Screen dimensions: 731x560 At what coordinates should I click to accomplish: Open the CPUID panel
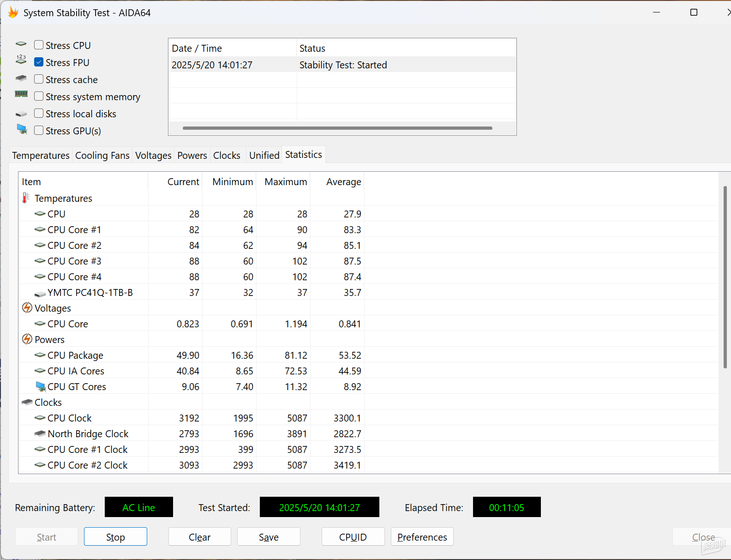(x=353, y=536)
